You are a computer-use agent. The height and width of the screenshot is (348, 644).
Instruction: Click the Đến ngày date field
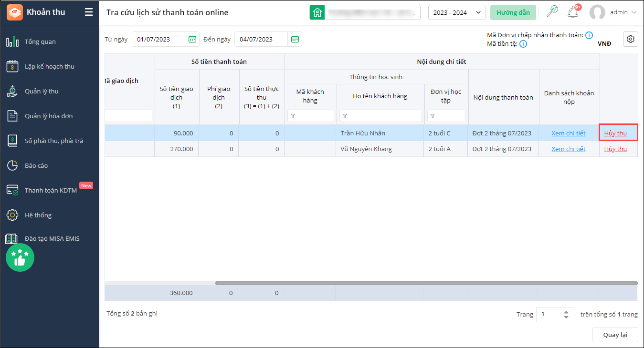(261, 39)
